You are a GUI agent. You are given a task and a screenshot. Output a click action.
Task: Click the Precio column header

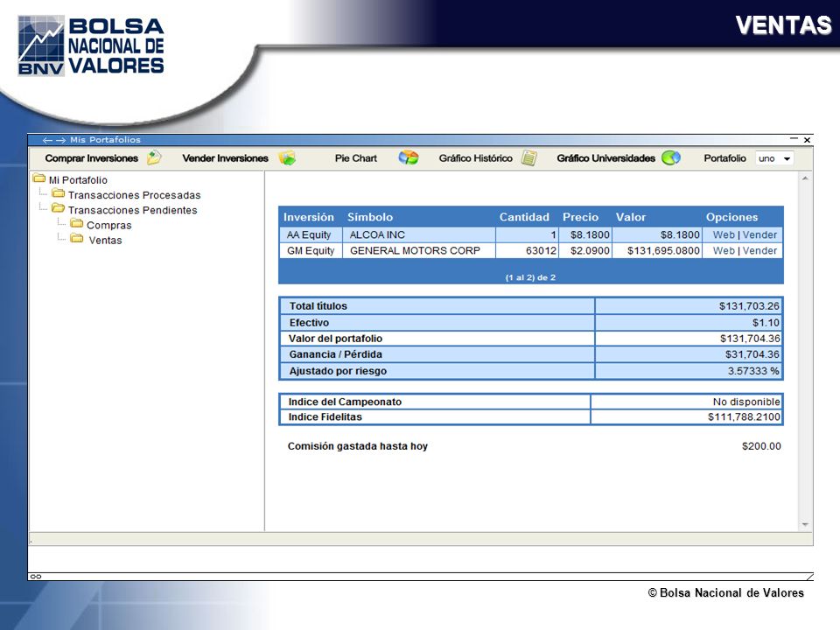[x=580, y=217]
